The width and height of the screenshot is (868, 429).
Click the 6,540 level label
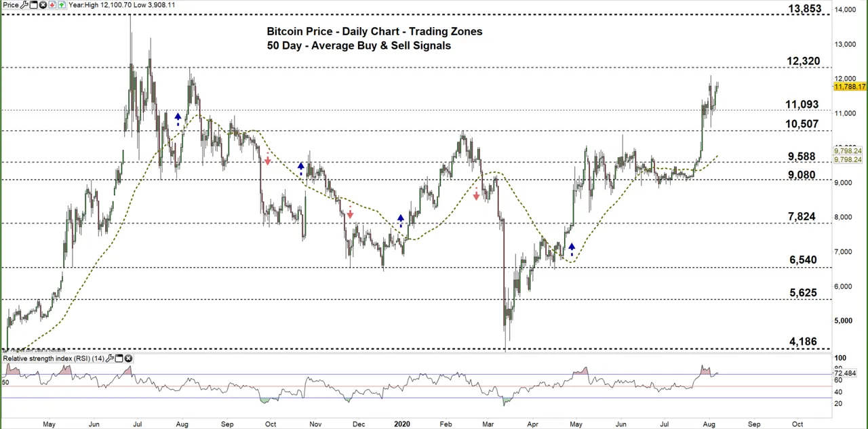click(x=803, y=260)
